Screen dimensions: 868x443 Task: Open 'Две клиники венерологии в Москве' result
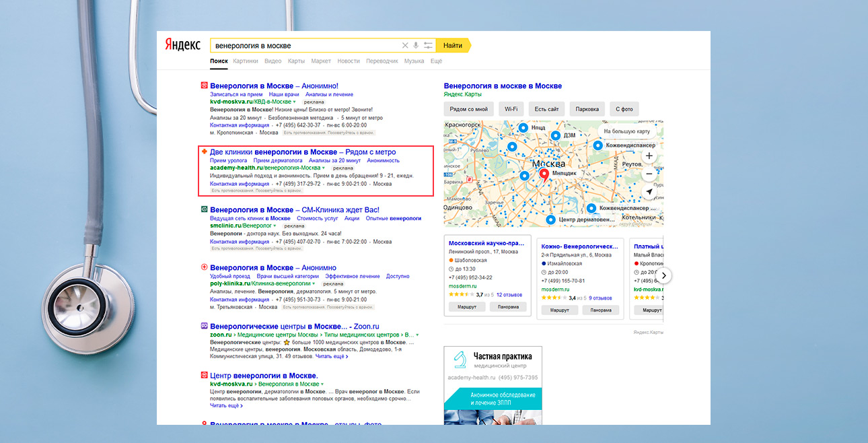click(303, 152)
